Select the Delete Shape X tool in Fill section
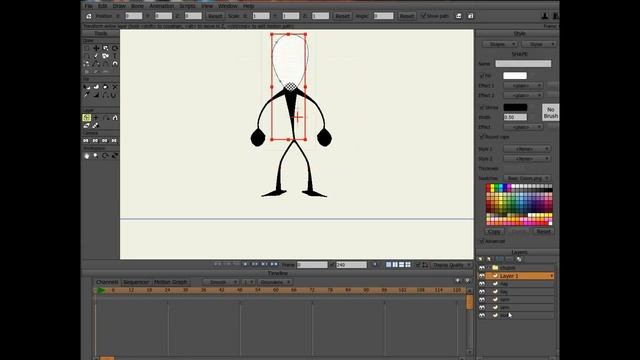This screenshot has width=640, height=360. pos(115,87)
